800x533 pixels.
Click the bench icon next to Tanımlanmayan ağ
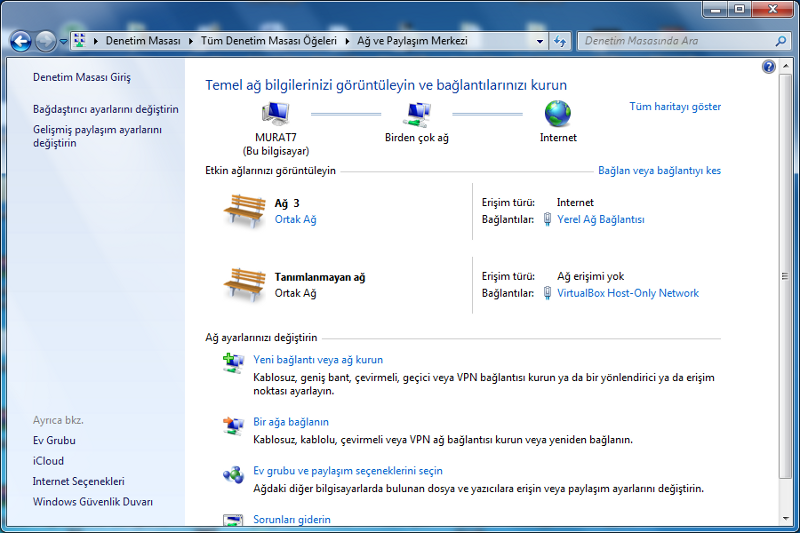[x=245, y=284]
